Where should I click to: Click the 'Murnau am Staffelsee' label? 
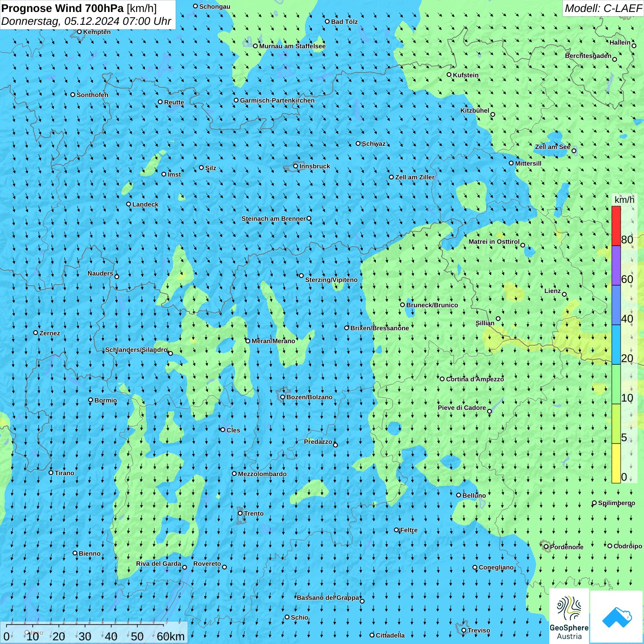pyautogui.click(x=292, y=46)
